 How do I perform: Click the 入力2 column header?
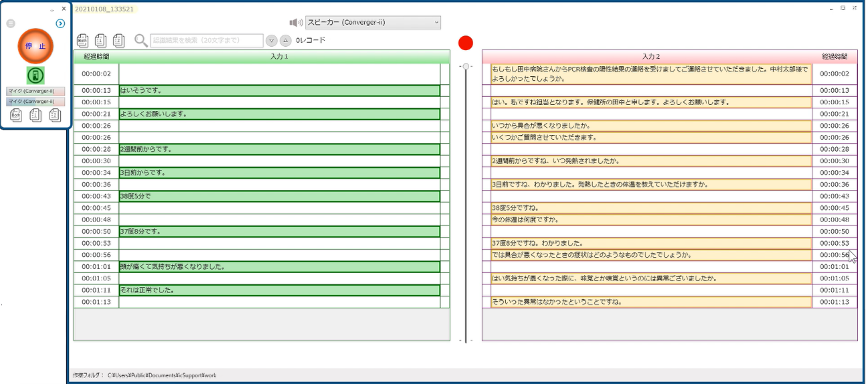pyautogui.click(x=651, y=57)
